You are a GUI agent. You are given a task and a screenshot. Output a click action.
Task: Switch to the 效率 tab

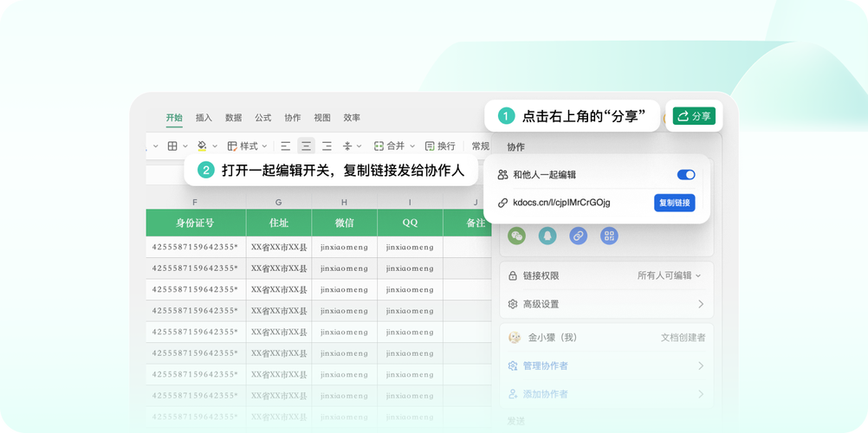coord(352,118)
